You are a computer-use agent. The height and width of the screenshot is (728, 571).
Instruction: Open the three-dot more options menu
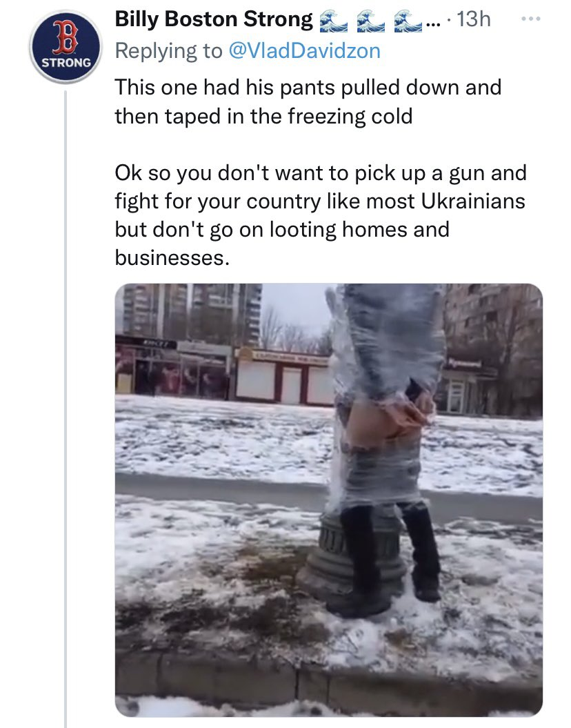click(530, 19)
